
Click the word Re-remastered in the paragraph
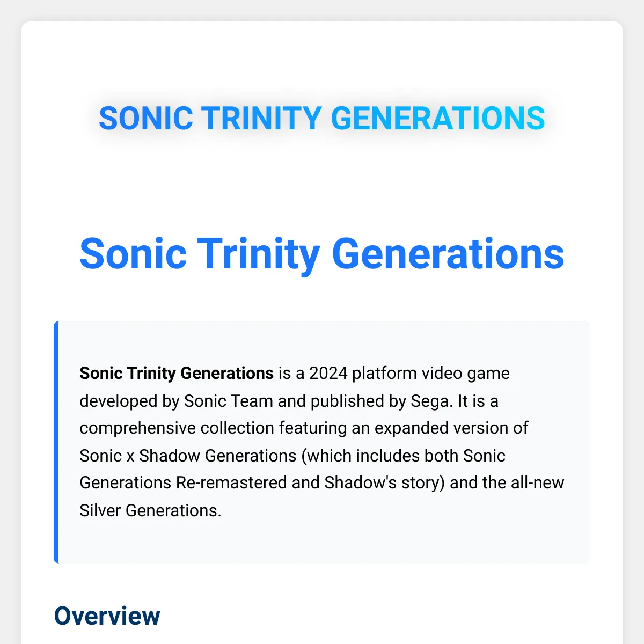point(231,482)
